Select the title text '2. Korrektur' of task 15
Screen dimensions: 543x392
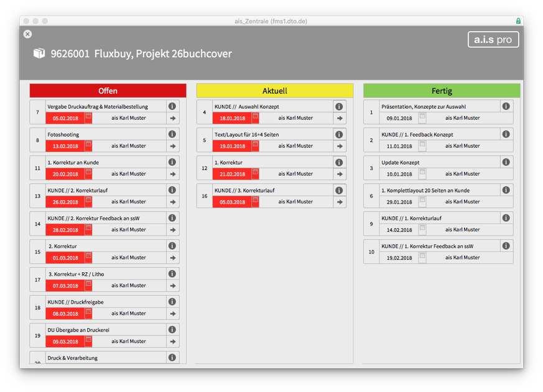click(x=63, y=247)
